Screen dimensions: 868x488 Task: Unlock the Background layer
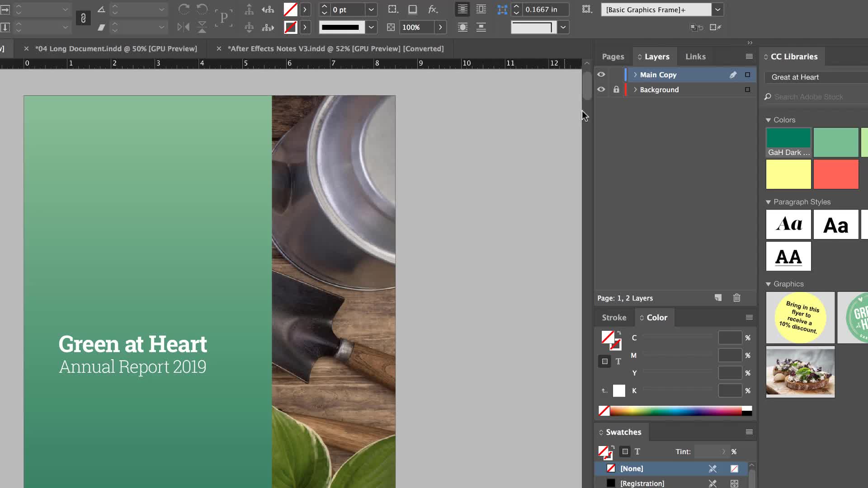pyautogui.click(x=616, y=89)
